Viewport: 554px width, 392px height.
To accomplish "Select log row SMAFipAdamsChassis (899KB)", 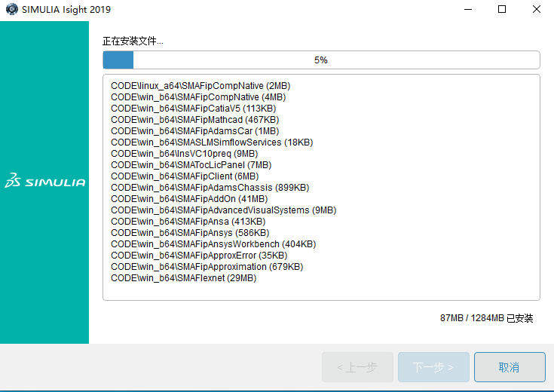I will coord(210,188).
